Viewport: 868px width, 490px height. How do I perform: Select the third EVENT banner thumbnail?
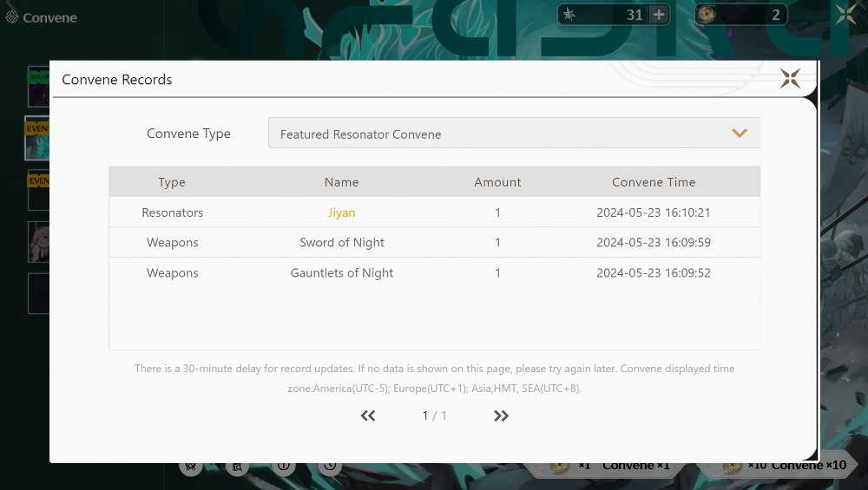[38, 190]
